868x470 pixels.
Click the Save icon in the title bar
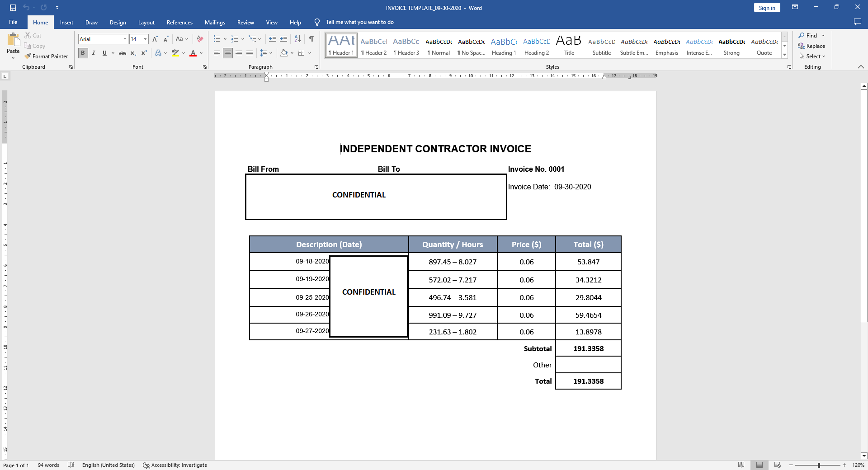pyautogui.click(x=13, y=8)
